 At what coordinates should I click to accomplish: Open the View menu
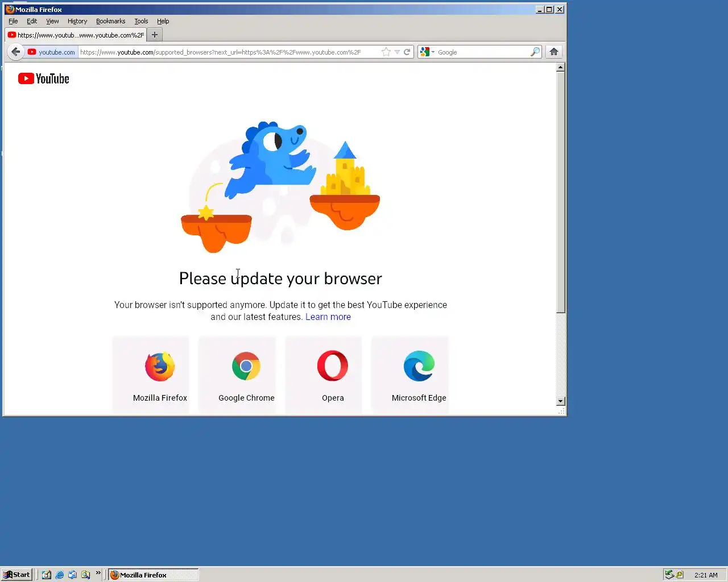point(52,21)
